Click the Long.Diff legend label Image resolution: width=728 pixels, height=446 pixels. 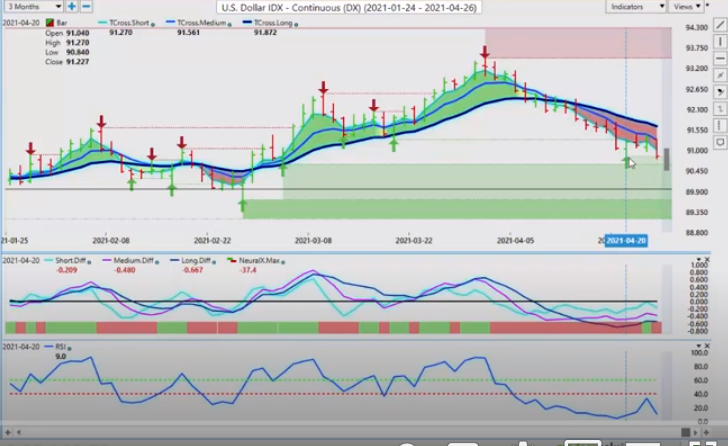click(x=195, y=260)
